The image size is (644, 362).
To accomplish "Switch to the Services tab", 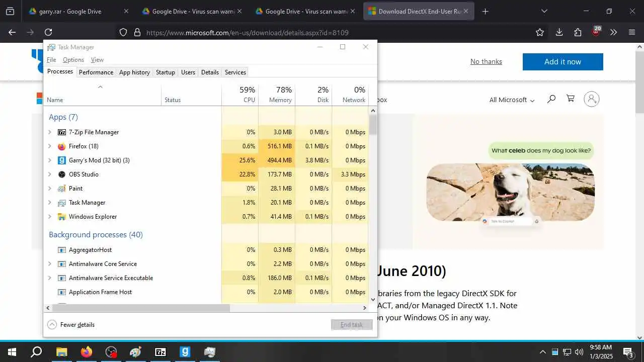I will [x=235, y=72].
